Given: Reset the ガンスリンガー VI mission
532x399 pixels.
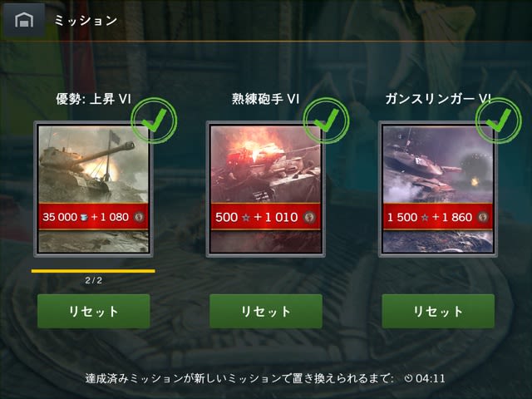Looking at the screenshot, I should [438, 311].
